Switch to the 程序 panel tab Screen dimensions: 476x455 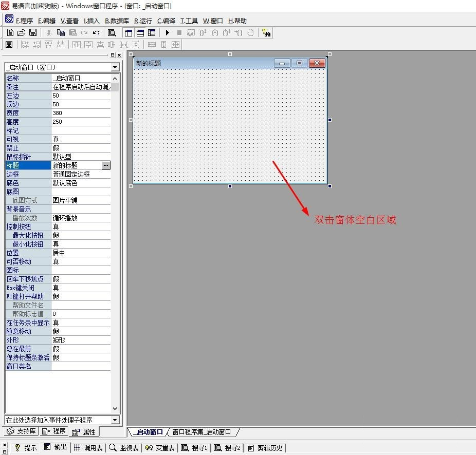click(54, 431)
